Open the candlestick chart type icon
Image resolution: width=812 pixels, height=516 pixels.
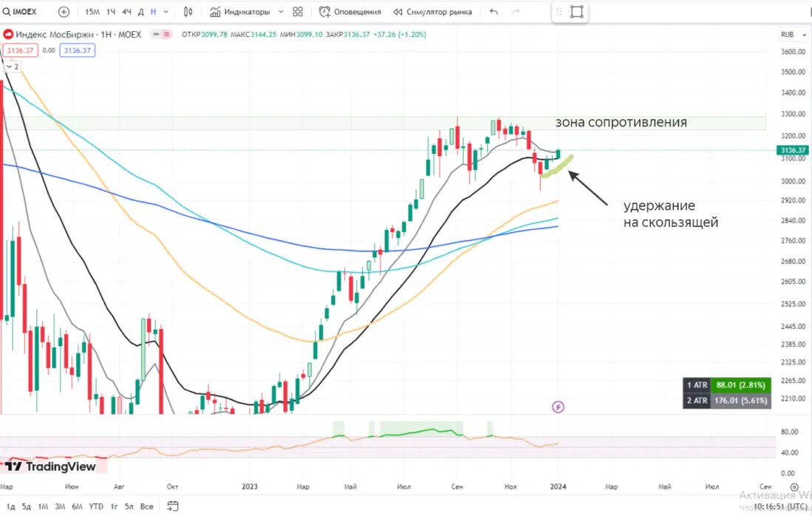tap(188, 11)
